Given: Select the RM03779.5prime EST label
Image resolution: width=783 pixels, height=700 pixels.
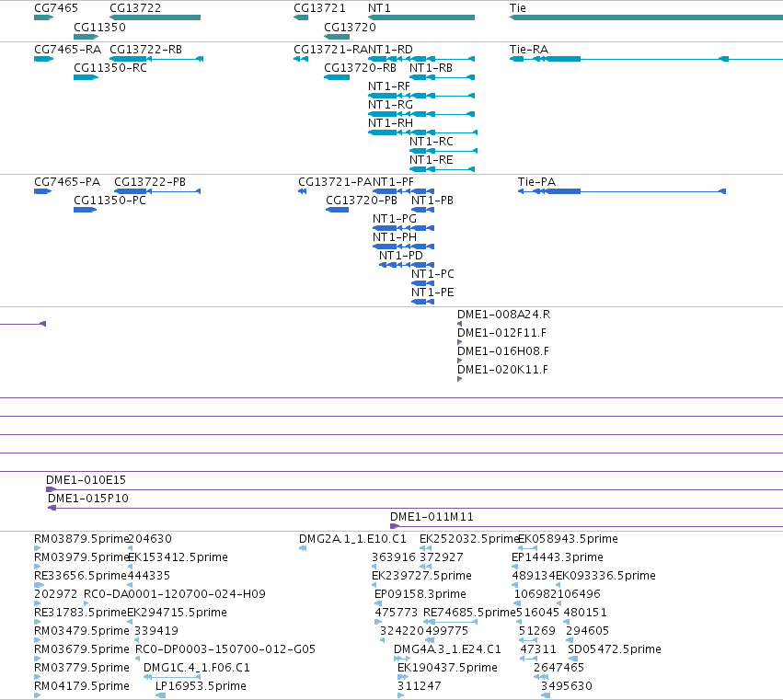Looking at the screenshot, I should click(x=81, y=669).
